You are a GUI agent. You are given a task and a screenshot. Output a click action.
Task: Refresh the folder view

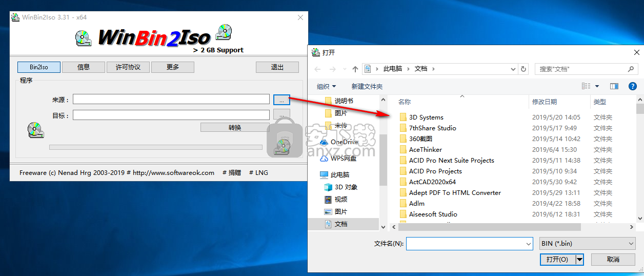(524, 69)
